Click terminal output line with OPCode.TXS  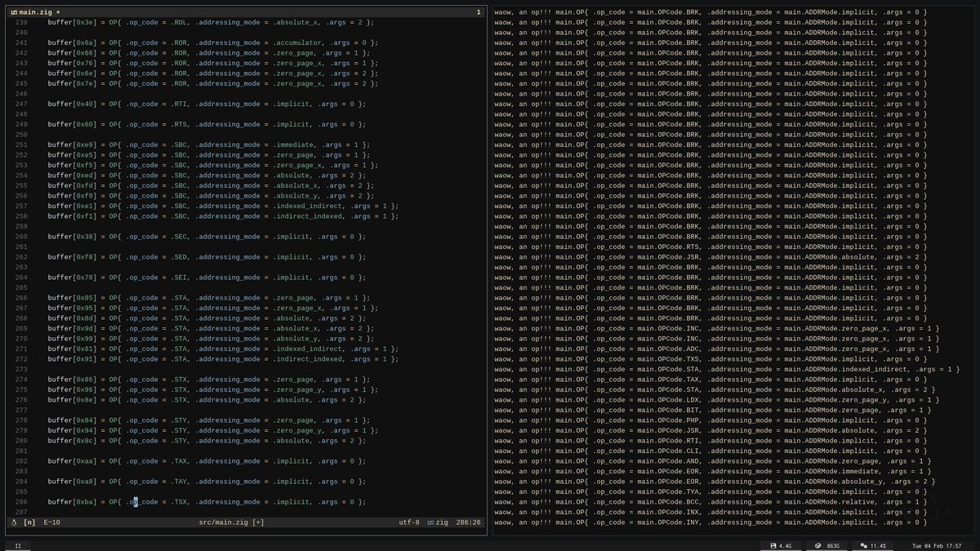[x=710, y=359]
